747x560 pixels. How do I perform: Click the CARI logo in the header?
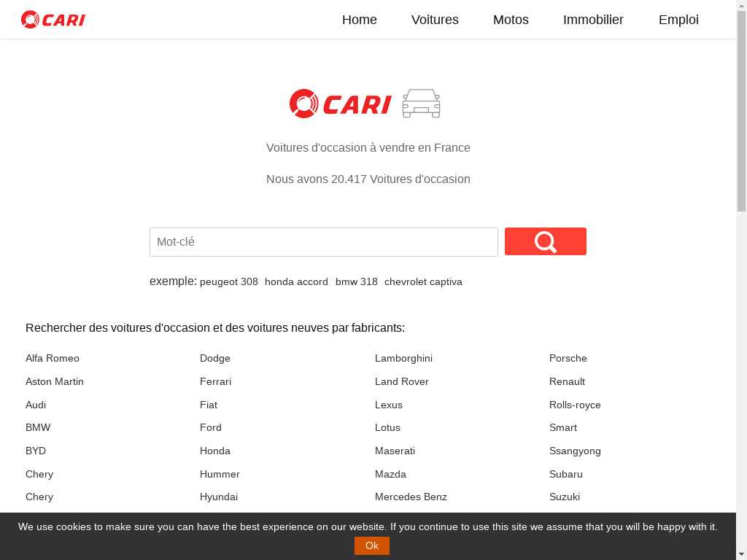pos(53,20)
